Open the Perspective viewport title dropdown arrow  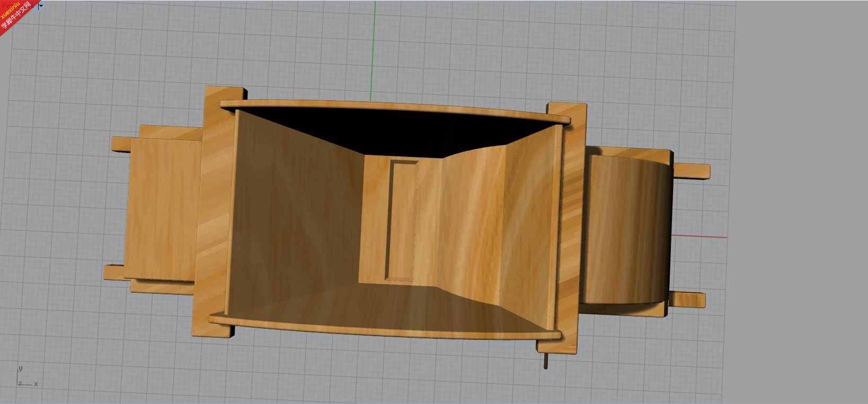pyautogui.click(x=41, y=6)
